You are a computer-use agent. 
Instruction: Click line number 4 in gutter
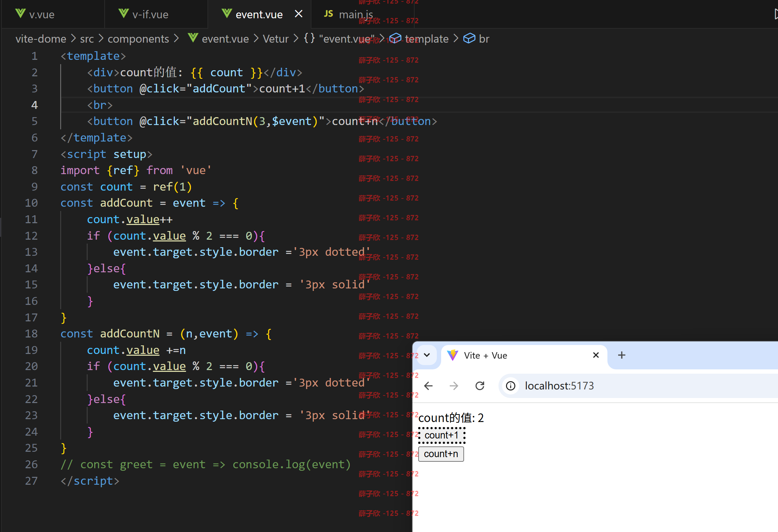(34, 105)
